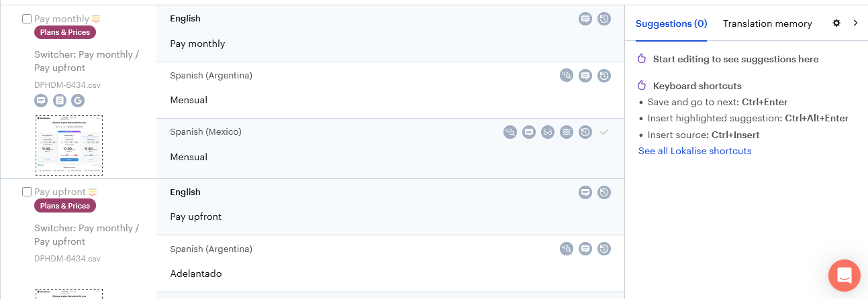The image size is (868, 299).
Task: Open suggestions panel settings gear
Action: [x=836, y=23]
